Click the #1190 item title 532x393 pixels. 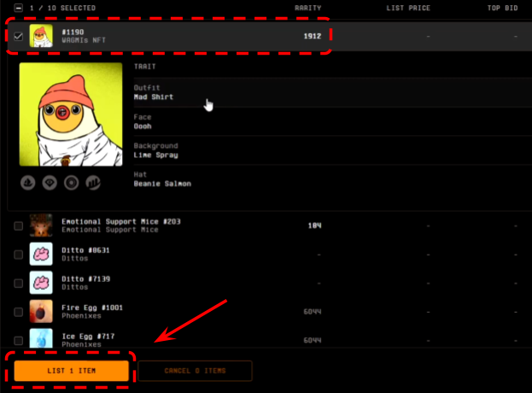[73, 32]
